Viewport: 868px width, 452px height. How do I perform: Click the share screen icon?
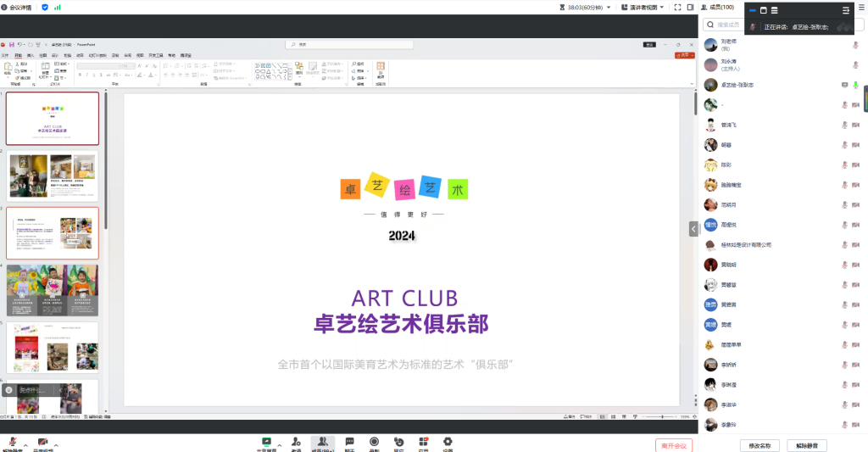(x=267, y=442)
